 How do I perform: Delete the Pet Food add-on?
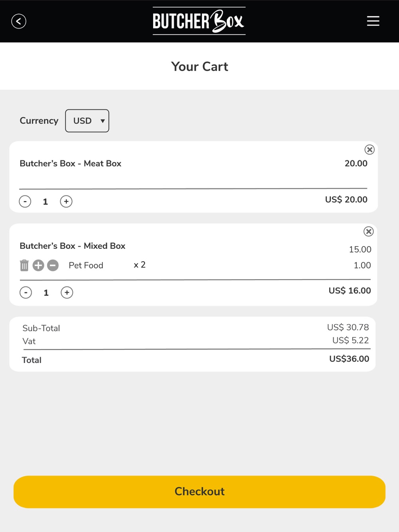tap(24, 265)
